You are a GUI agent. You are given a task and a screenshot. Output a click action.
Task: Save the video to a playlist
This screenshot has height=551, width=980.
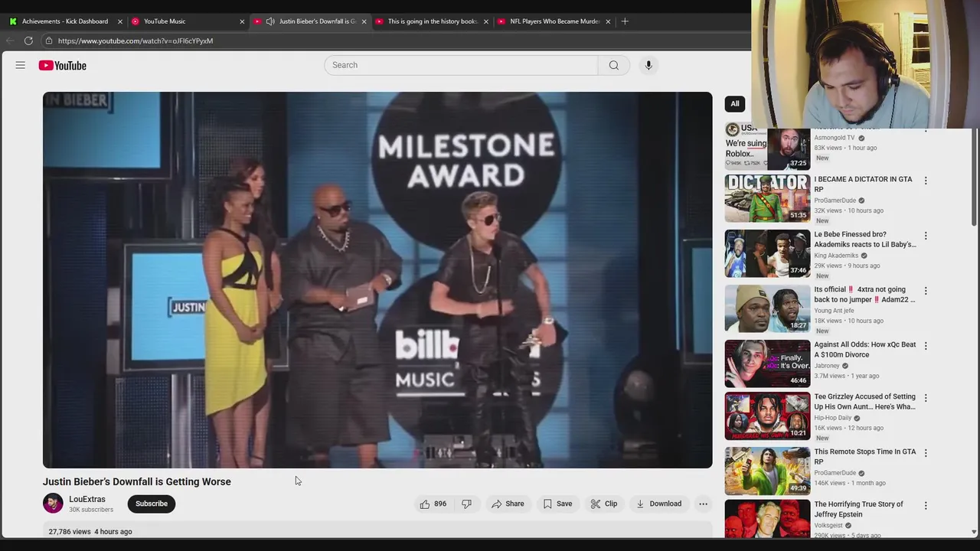point(557,504)
